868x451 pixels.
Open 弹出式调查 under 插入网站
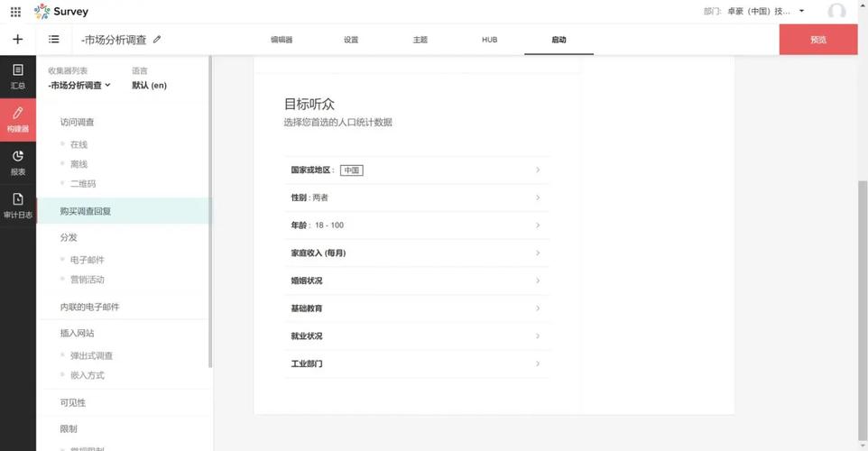click(91, 355)
